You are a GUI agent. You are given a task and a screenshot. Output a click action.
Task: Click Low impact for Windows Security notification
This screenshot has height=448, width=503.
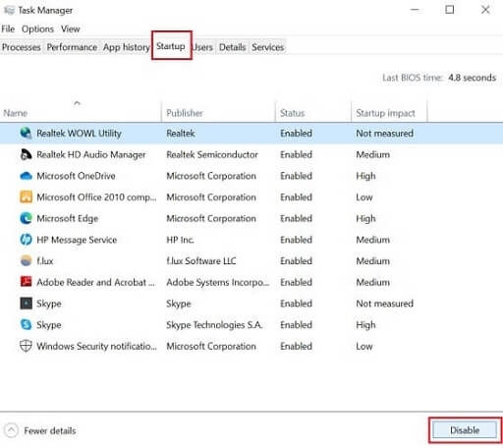pyautogui.click(x=364, y=346)
